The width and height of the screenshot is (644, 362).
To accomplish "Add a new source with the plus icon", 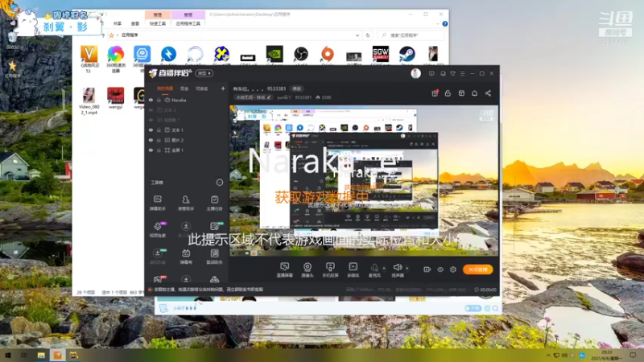I will click(223, 88).
